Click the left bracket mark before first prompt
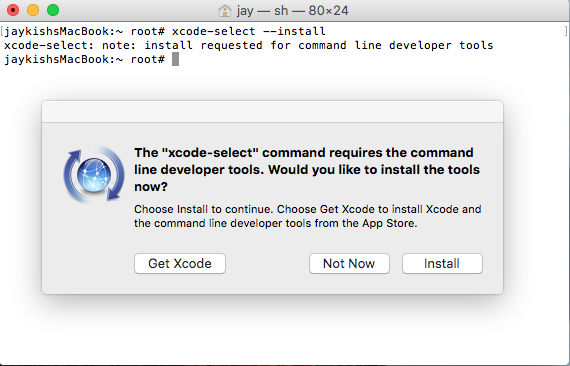The image size is (570, 366). click(x=2, y=31)
